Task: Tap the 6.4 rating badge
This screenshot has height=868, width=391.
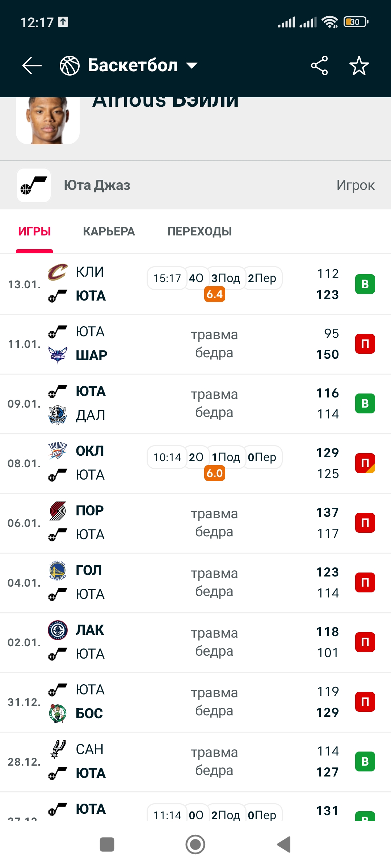Action: click(215, 294)
